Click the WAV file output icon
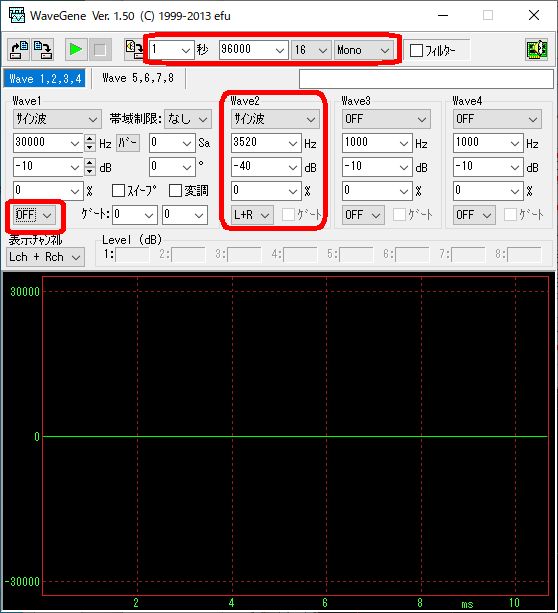Screen dimensions: 558x613 coord(134,50)
